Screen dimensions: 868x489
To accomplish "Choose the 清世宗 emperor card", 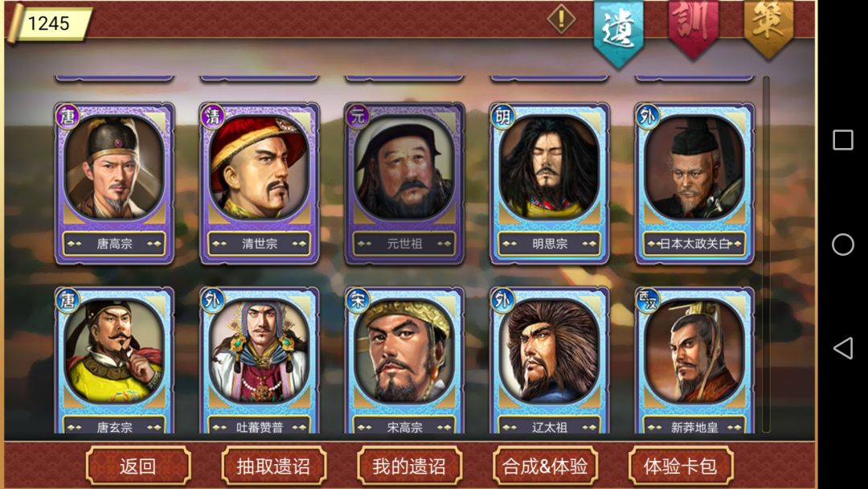I will (260, 183).
